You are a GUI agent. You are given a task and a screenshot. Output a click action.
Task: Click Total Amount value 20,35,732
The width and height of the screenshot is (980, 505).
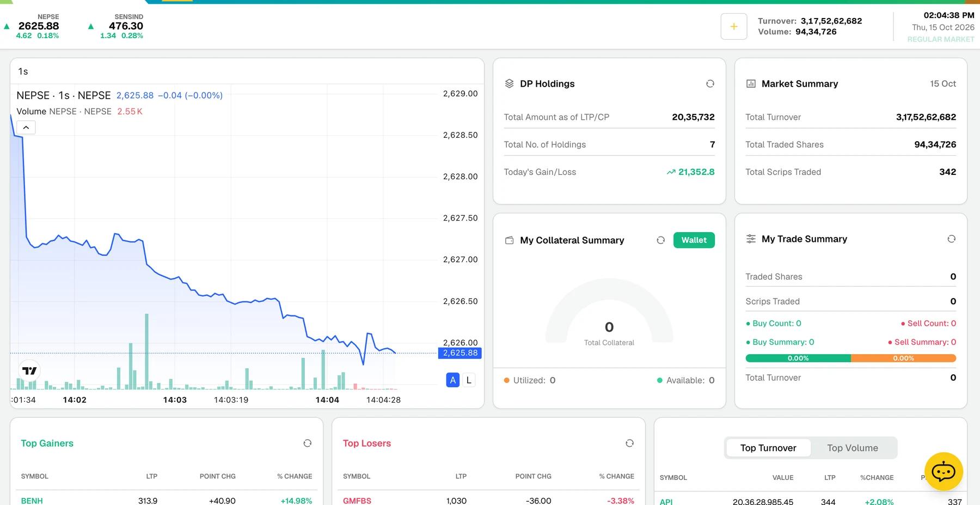click(x=693, y=117)
